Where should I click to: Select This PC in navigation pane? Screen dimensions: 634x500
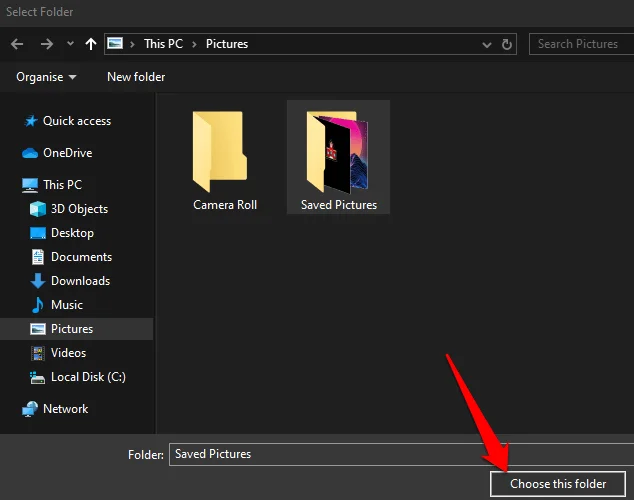pos(62,185)
